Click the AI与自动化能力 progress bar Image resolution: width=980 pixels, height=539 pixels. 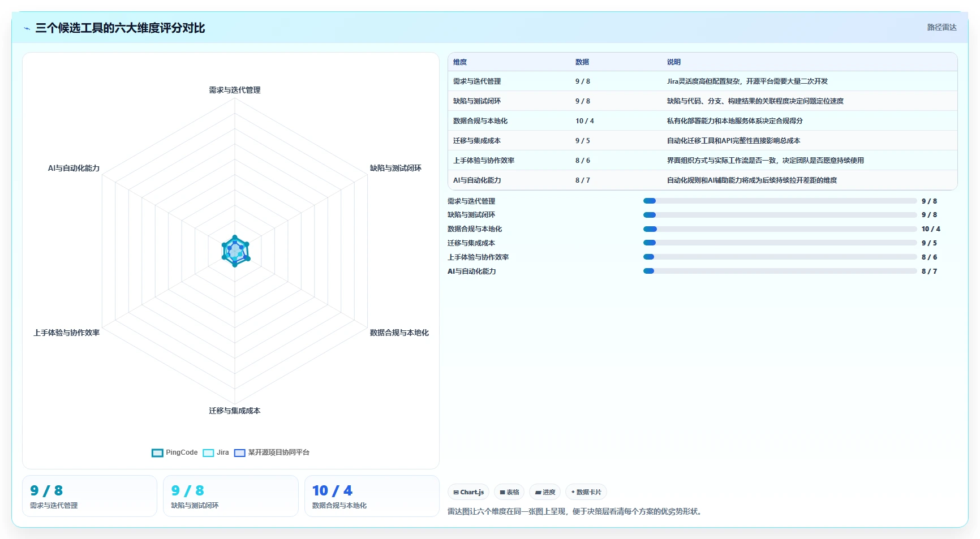780,271
